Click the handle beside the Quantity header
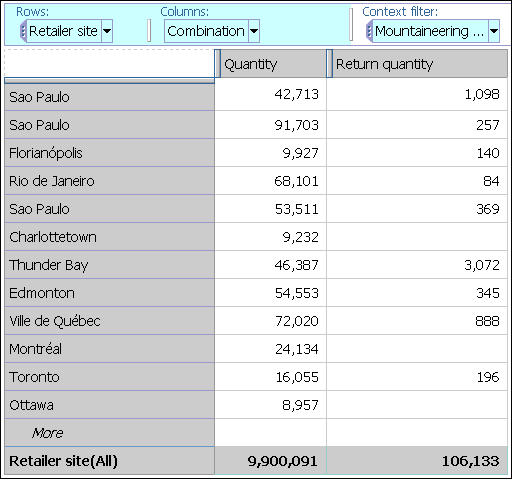This screenshot has height=479, width=512. 217,64
